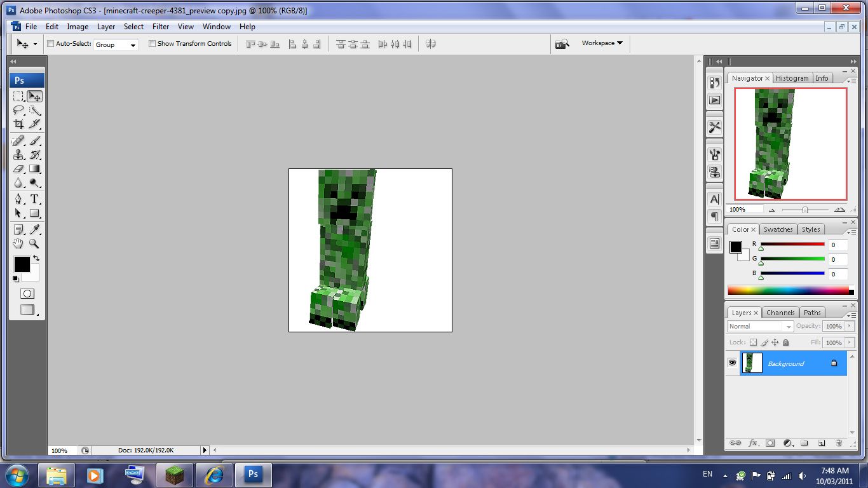
Task: Toggle Lock position
Action: 775,342
